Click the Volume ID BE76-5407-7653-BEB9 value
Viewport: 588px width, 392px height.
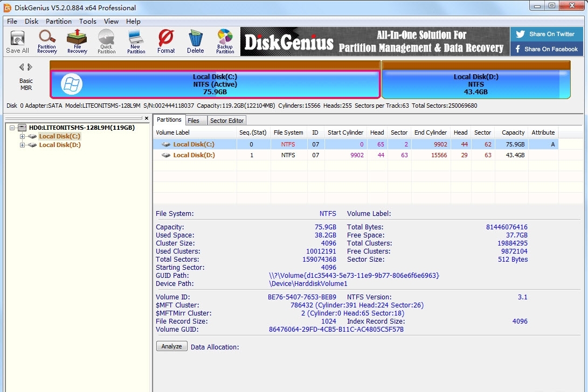(x=302, y=297)
